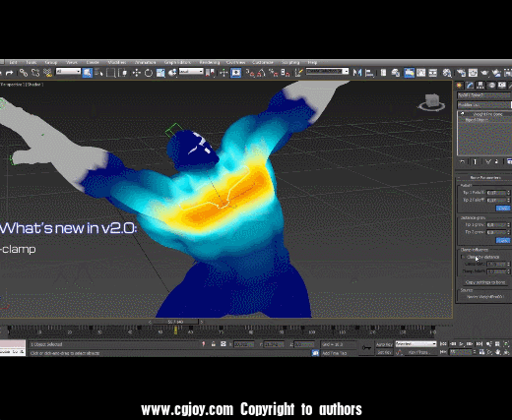Screen dimensions: 512x420
Task: Activate the Select and Move tool
Action: (x=137, y=73)
